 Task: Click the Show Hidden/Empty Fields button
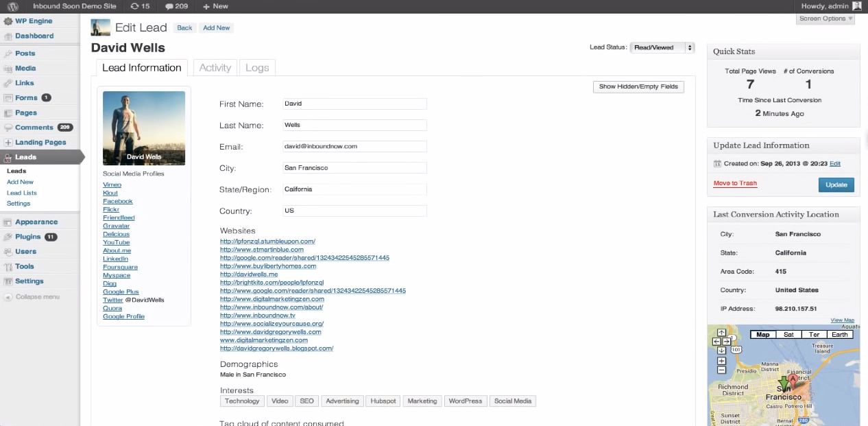tap(638, 86)
